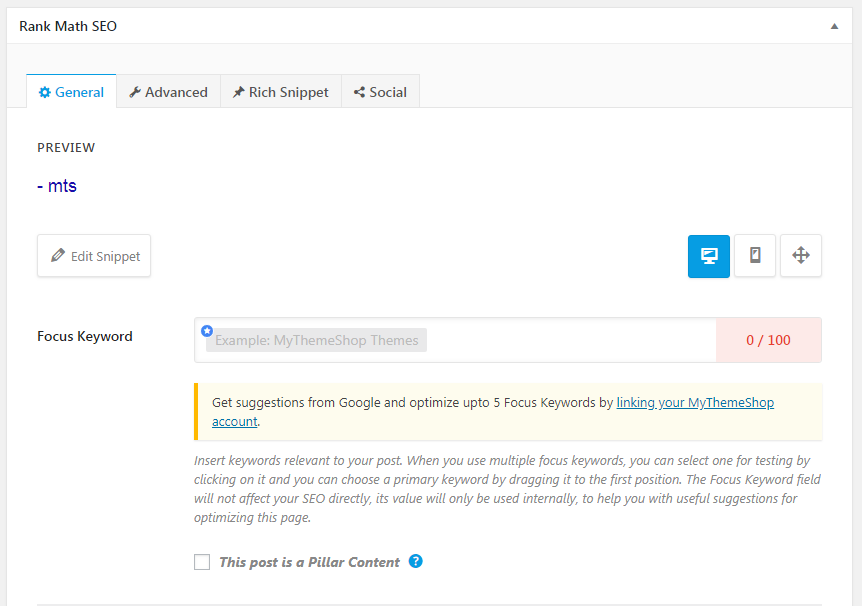Click the share icon on Social tab
The height and width of the screenshot is (606, 862).
click(359, 92)
